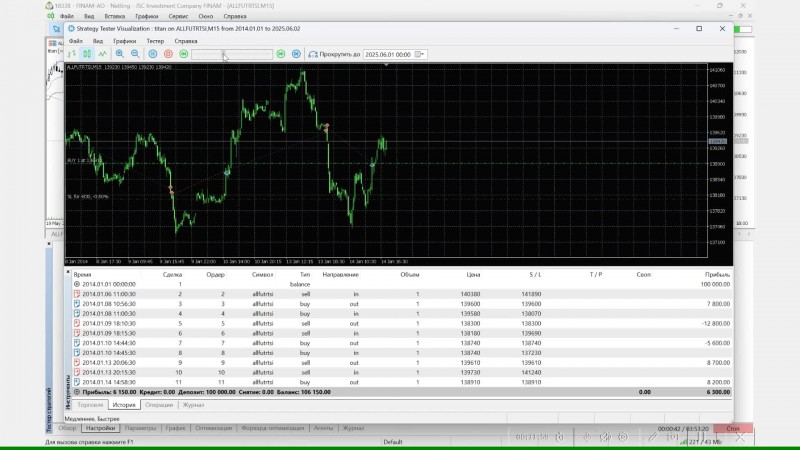Click buy deal icon for 2014.01.08 10:56:30
The image size is (800, 450).
point(77,304)
